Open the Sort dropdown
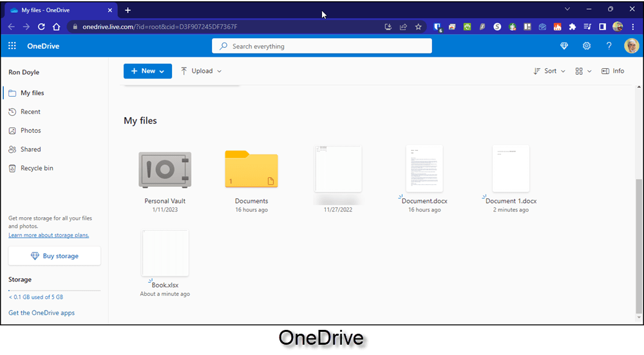 (549, 71)
